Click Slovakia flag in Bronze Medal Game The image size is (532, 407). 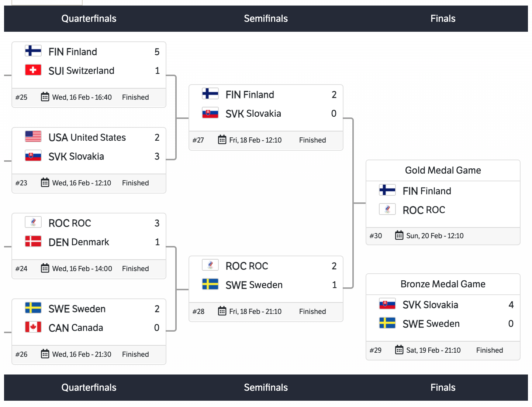[x=387, y=304]
